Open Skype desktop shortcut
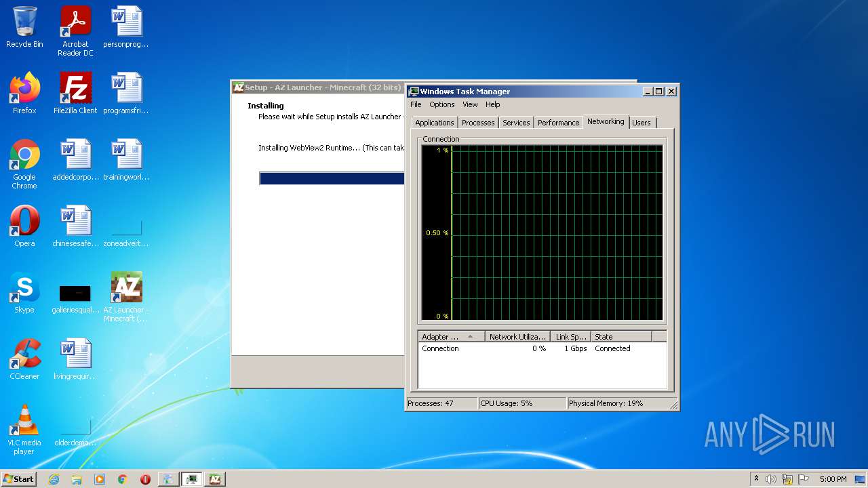The image size is (868, 488). (24, 293)
